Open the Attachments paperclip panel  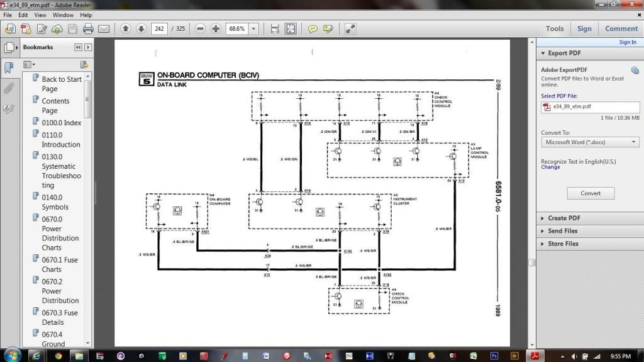(9, 88)
